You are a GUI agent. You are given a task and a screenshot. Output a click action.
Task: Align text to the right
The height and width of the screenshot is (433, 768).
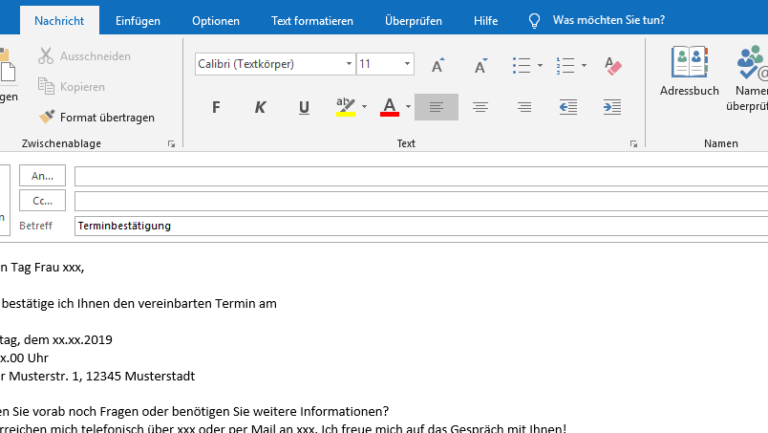524,107
